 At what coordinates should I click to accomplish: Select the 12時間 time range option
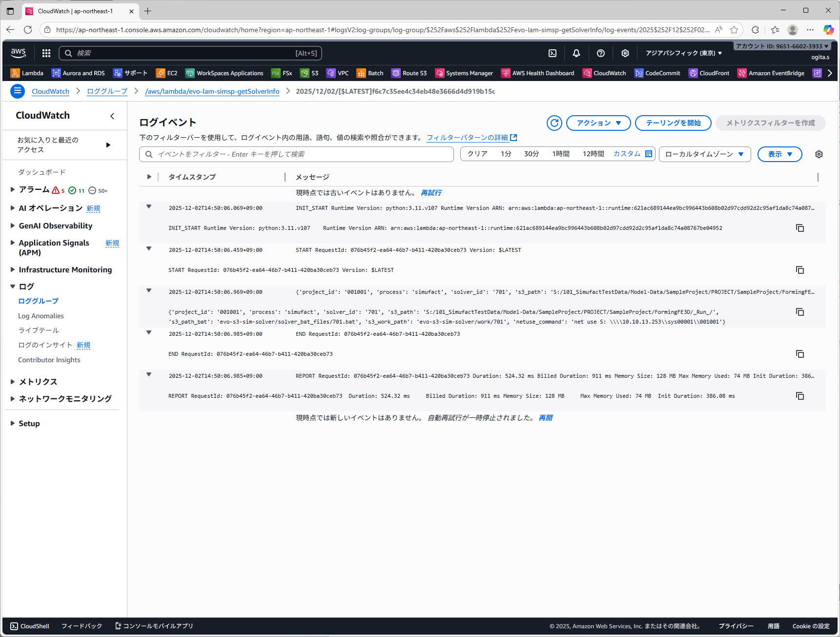[x=593, y=154]
